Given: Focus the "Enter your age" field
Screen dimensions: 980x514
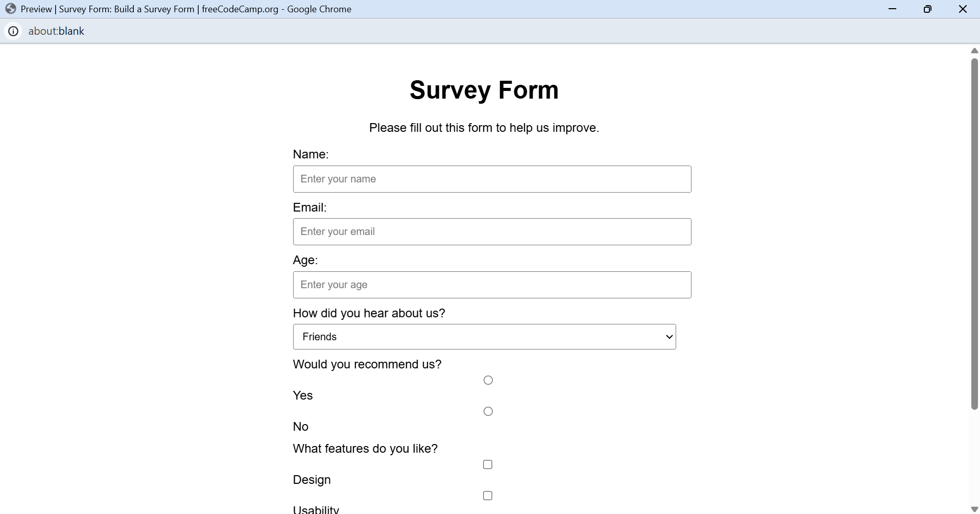Looking at the screenshot, I should (492, 285).
